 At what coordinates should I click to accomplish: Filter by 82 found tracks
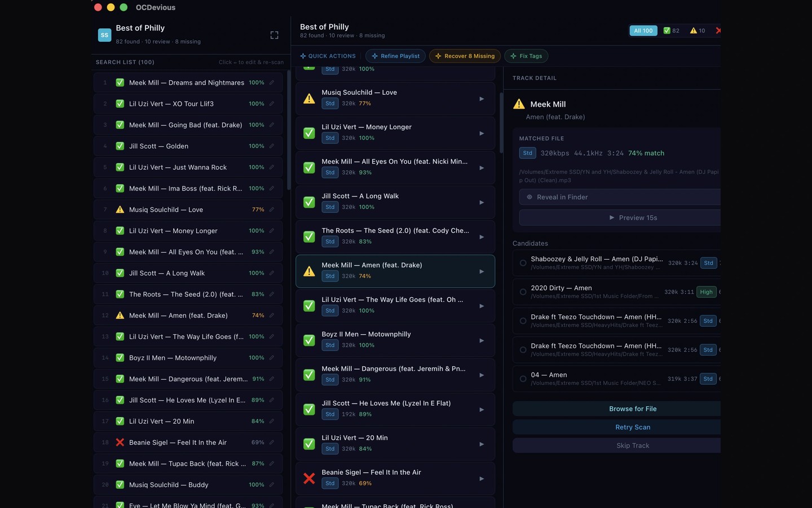[x=671, y=30]
